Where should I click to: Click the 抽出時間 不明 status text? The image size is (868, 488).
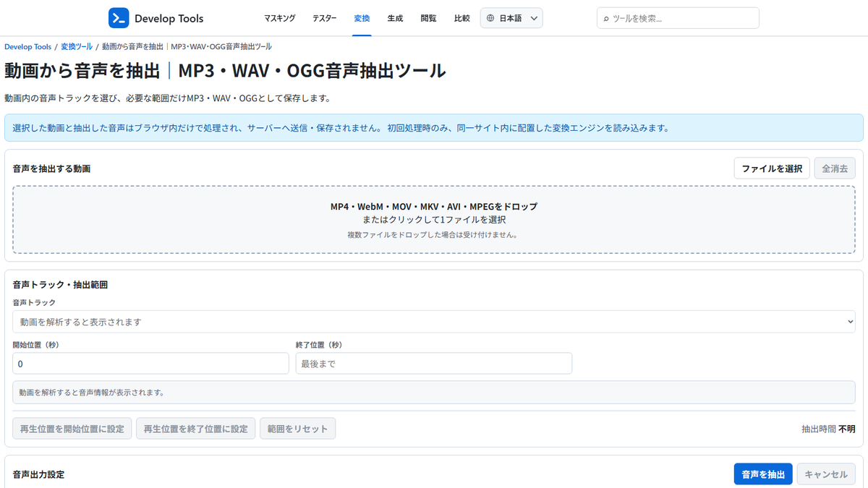[x=828, y=428]
